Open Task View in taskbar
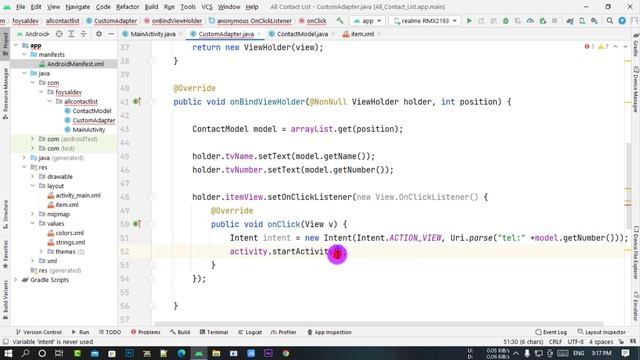Viewport: 640px width, 360px height. [59, 353]
